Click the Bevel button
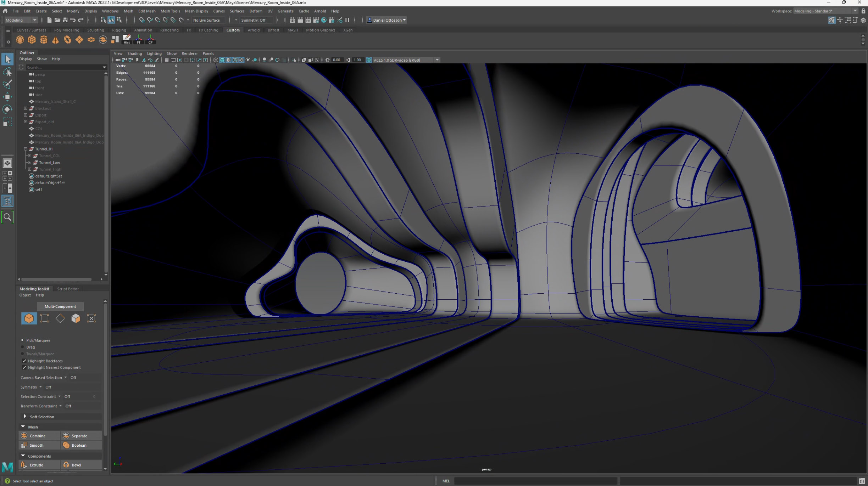Image resolution: width=868 pixels, height=486 pixels. pyautogui.click(x=76, y=465)
